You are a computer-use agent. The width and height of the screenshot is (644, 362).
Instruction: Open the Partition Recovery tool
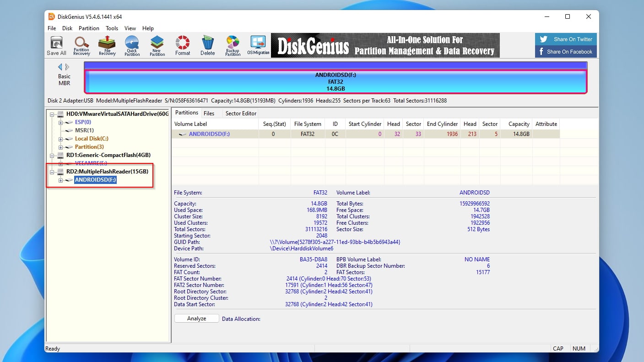tap(81, 45)
